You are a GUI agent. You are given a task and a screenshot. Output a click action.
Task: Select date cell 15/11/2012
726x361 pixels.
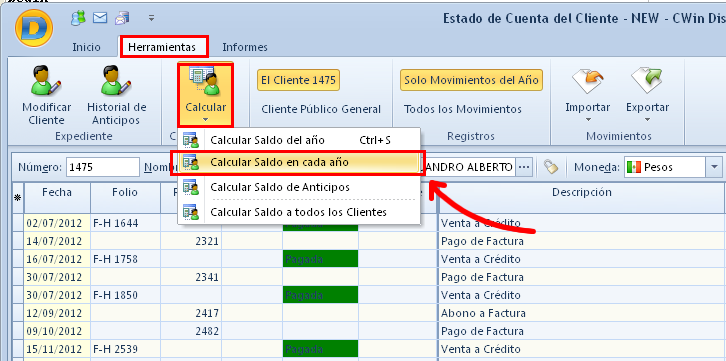point(57,349)
